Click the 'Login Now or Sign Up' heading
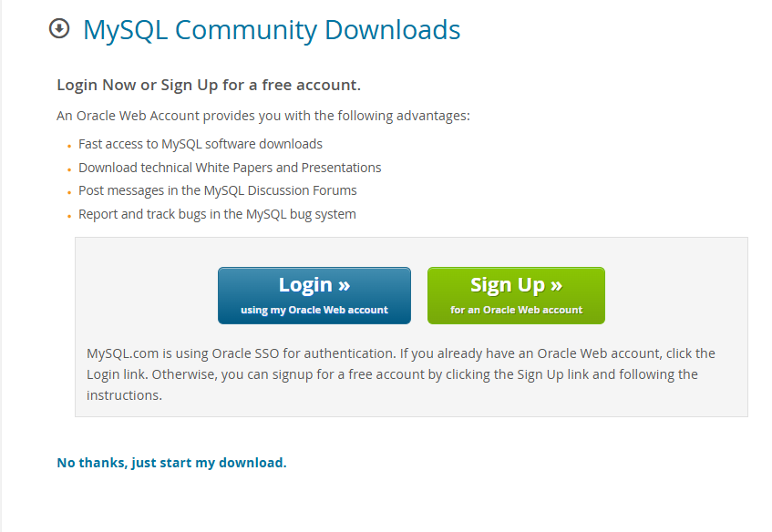Viewport: 772px width, 532px height. (x=209, y=85)
